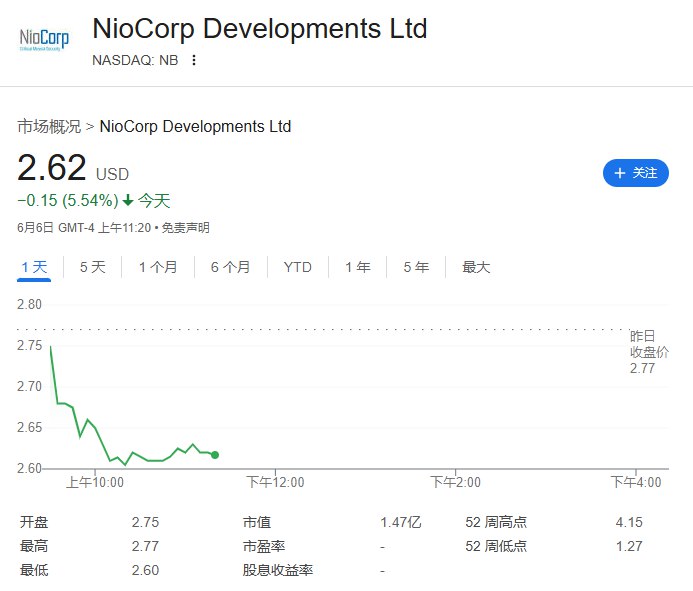Click the 下午12:00 axis label
693x591 pixels.
coord(275,482)
